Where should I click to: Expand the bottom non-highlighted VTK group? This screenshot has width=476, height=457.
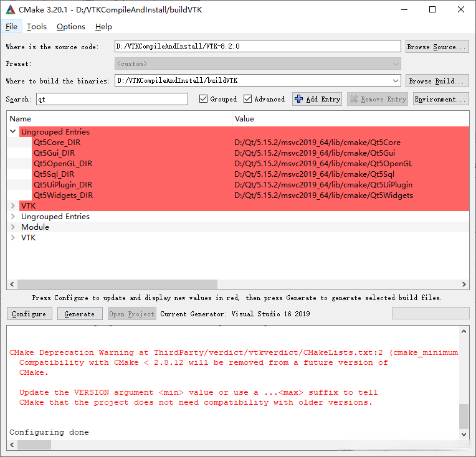coord(12,238)
